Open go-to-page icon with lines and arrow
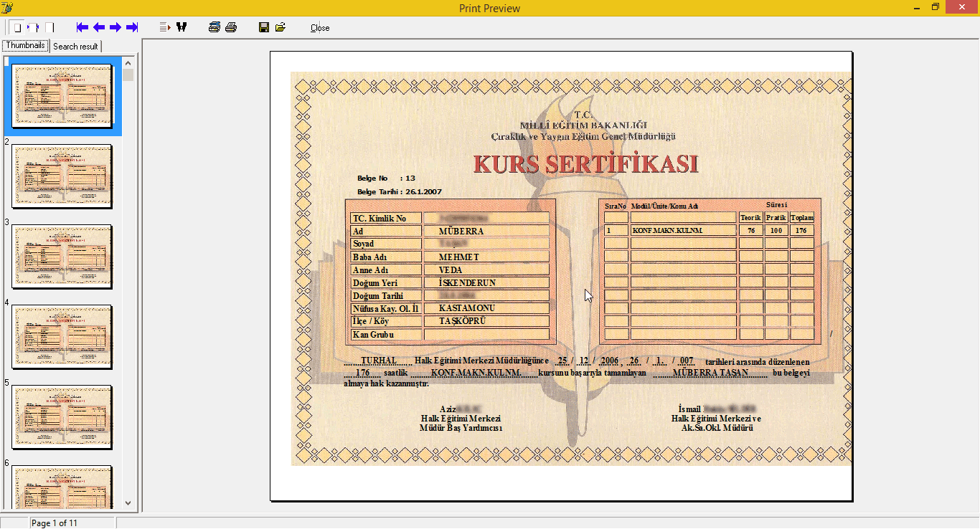980x529 pixels. click(x=165, y=27)
